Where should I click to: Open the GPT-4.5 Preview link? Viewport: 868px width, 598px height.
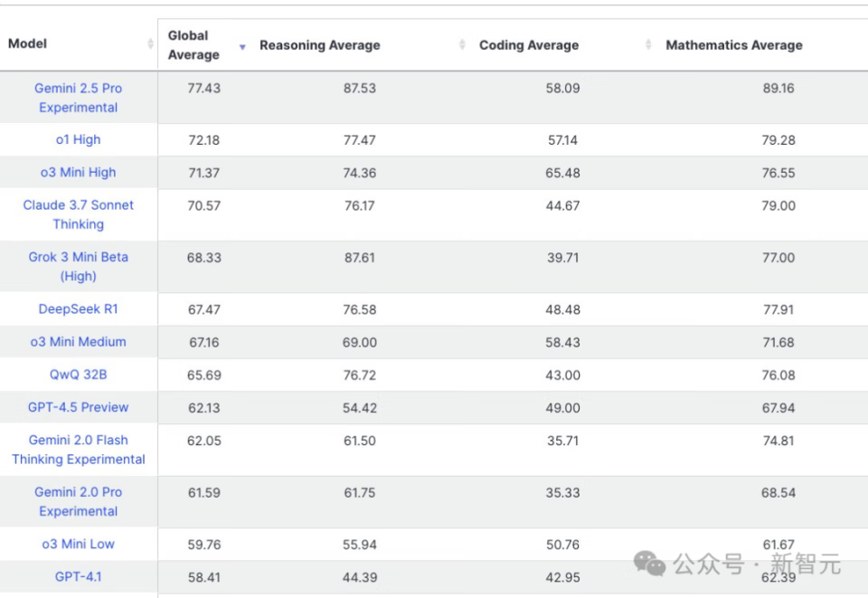coord(78,407)
